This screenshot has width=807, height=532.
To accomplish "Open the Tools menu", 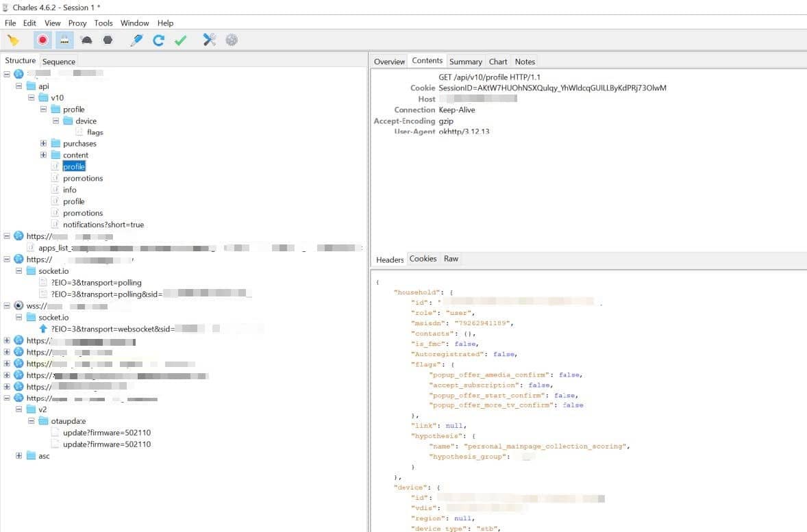I will (103, 23).
